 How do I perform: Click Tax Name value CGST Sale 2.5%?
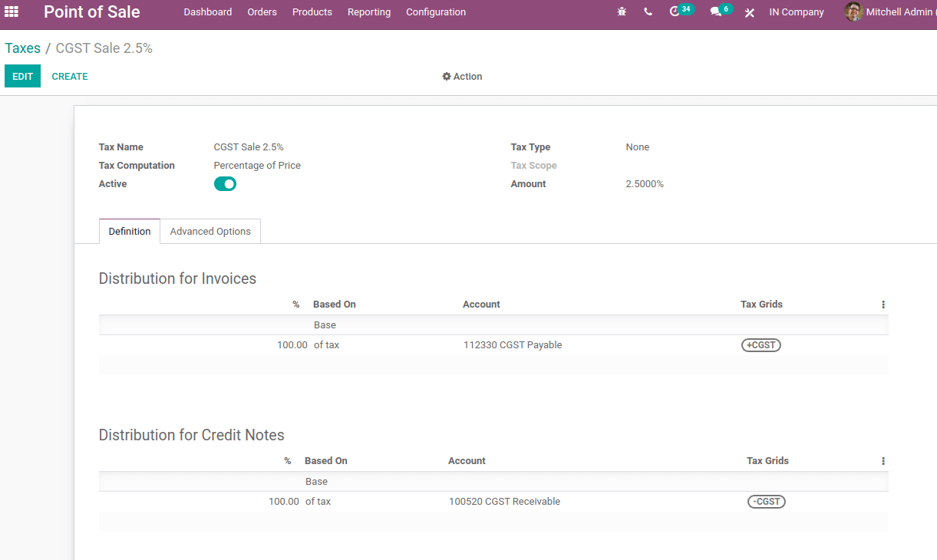(x=249, y=147)
